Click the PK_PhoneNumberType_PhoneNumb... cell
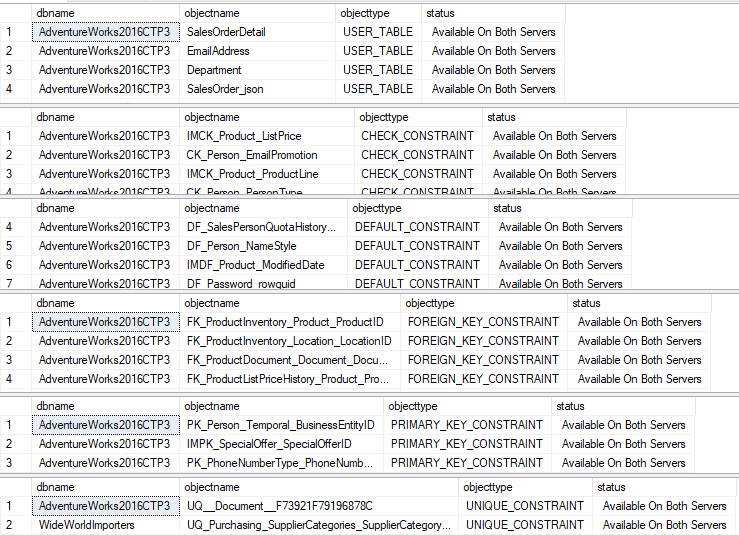The height and width of the screenshot is (535, 739). [x=281, y=462]
